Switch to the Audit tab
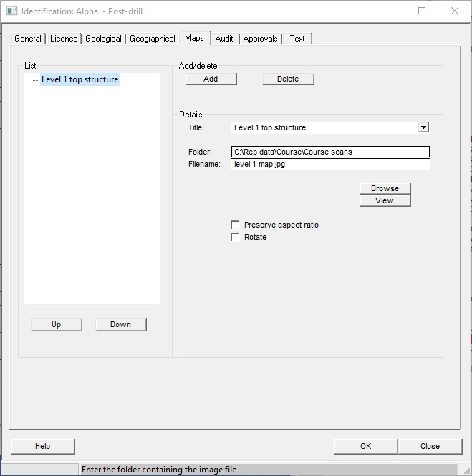472x476 pixels. pos(224,39)
